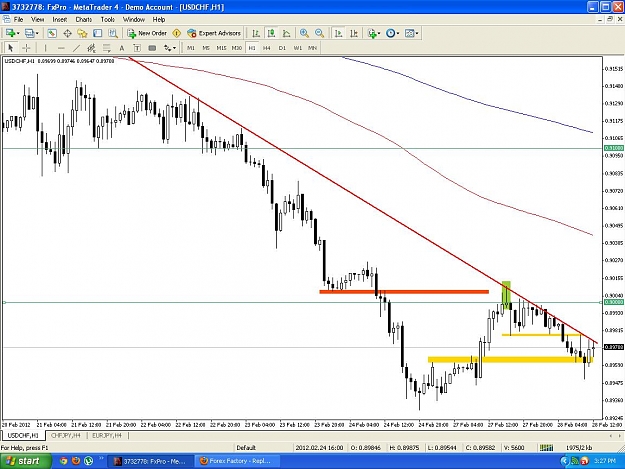Toggle Chart Shift
Image resolution: width=625 pixels, height=469 pixels.
354,33
